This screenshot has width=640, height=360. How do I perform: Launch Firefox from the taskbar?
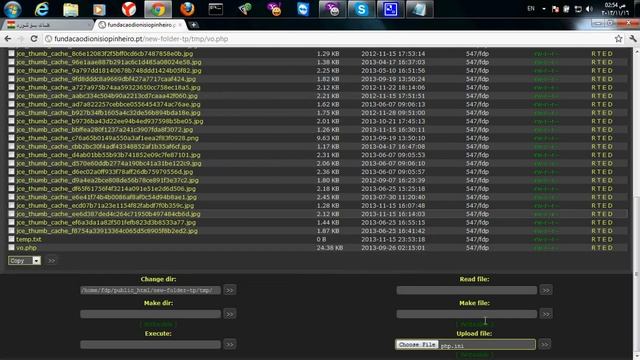coord(187,9)
